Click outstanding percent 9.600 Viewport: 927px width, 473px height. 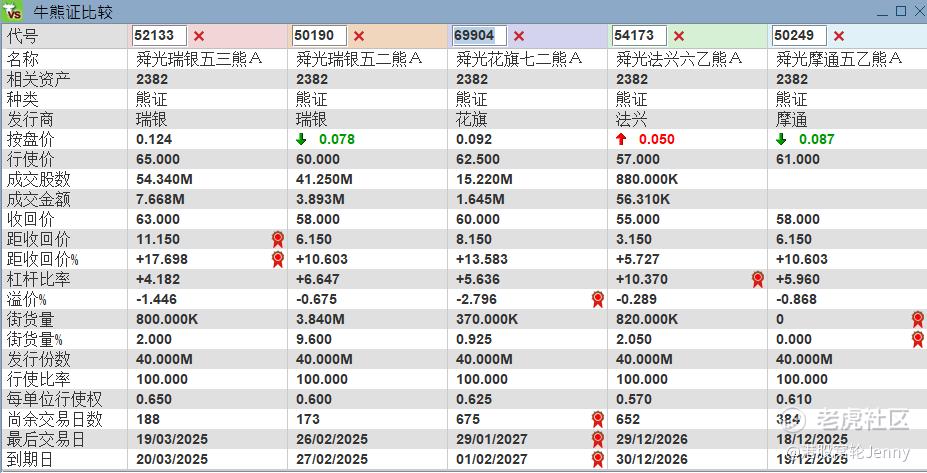[x=314, y=339]
